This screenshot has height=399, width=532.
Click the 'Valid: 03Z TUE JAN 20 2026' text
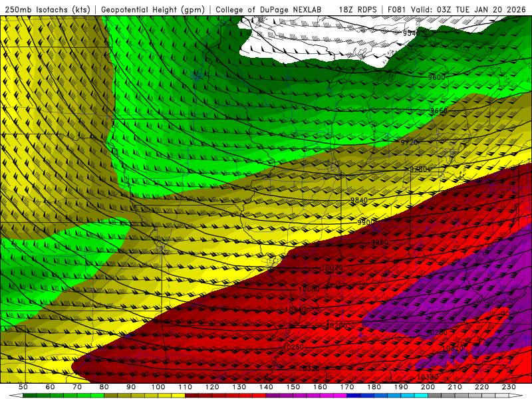468,9
